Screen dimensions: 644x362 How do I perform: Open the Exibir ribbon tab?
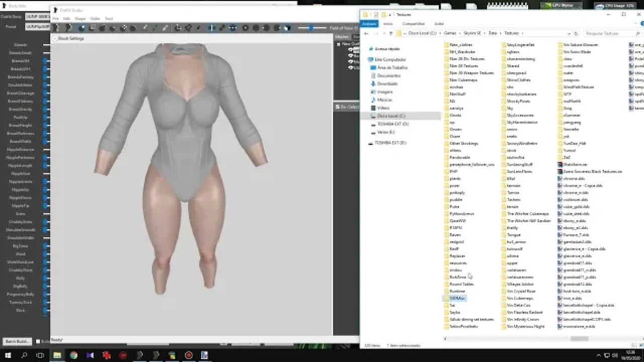(439, 24)
